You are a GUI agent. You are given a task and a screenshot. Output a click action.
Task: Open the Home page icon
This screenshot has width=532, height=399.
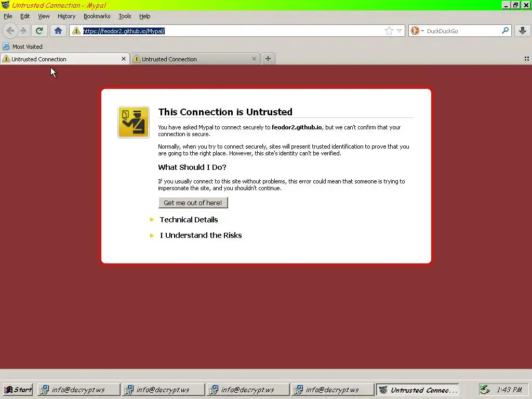tap(58, 31)
